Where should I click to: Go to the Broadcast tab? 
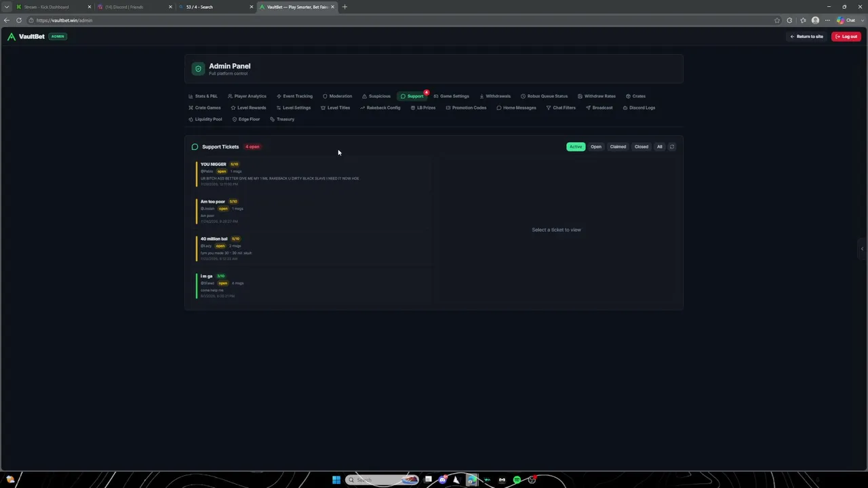pyautogui.click(x=599, y=108)
